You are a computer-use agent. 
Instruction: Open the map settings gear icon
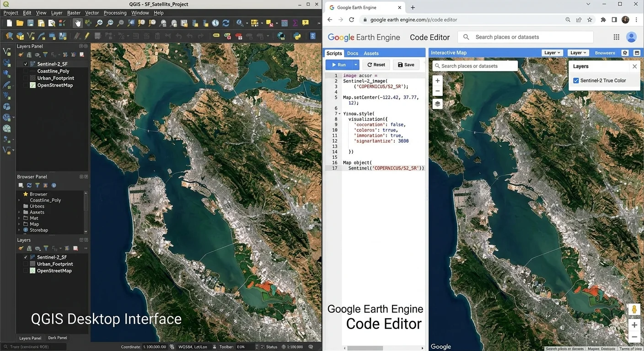click(625, 53)
